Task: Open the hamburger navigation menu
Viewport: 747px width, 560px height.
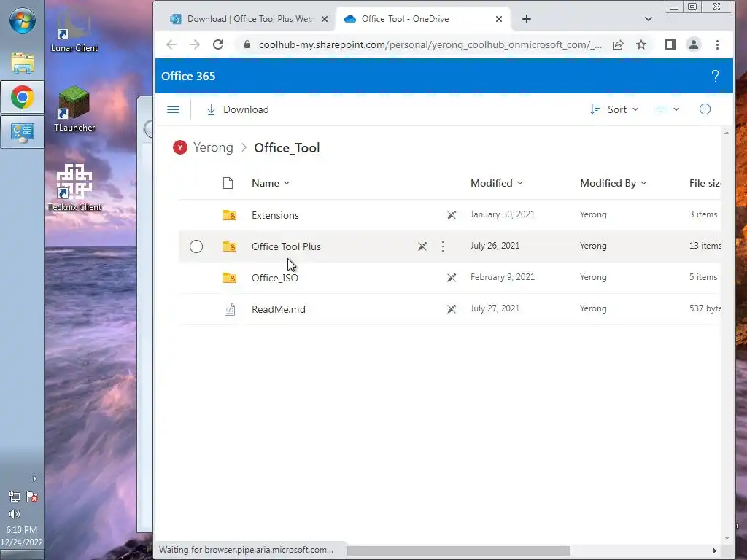Action: pos(173,109)
